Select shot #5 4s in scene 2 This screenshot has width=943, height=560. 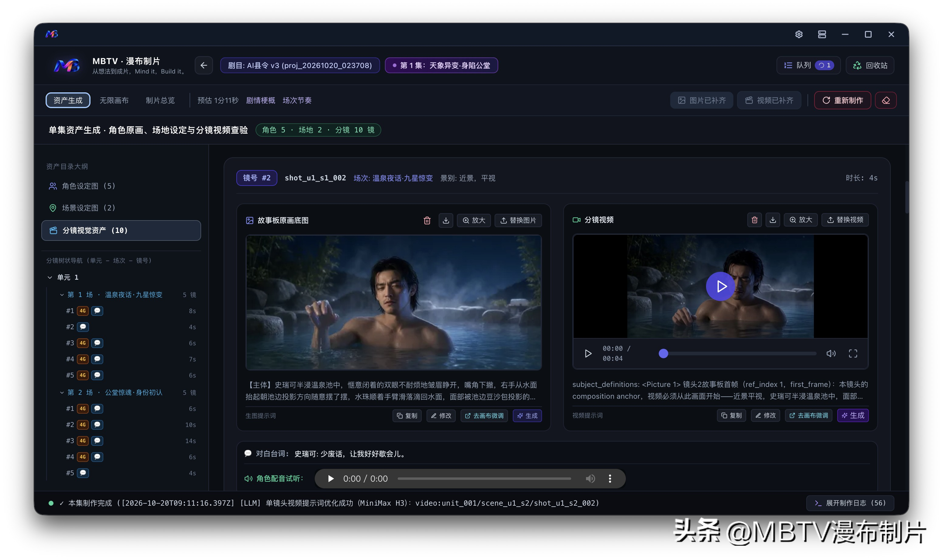pos(130,473)
